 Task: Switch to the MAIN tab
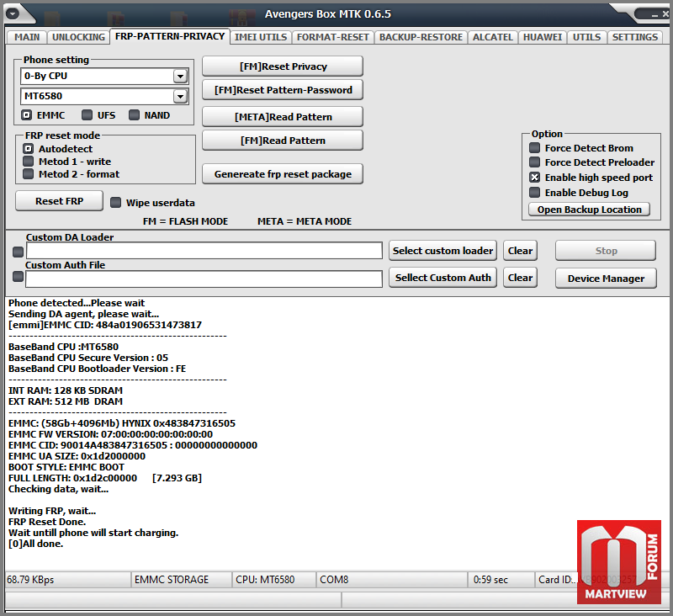point(27,37)
